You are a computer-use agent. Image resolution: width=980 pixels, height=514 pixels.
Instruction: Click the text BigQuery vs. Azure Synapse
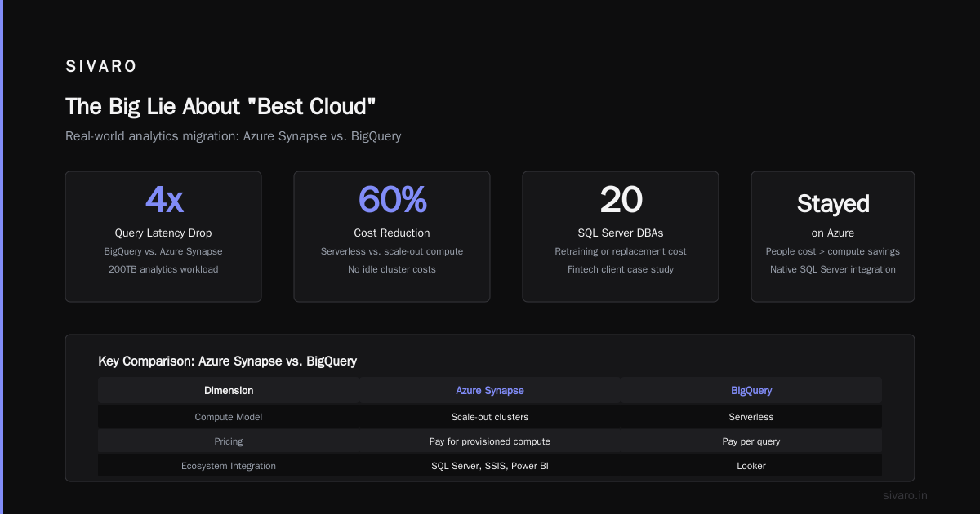point(163,251)
